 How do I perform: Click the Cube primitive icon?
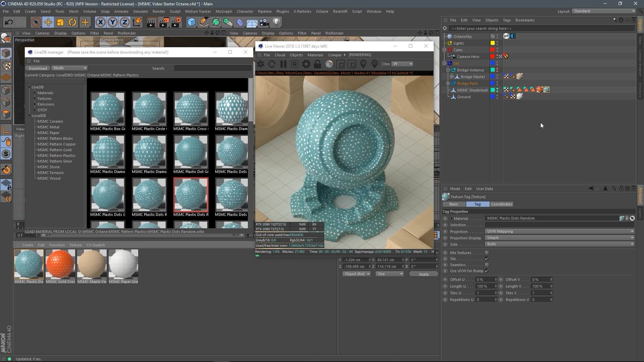coord(192,22)
